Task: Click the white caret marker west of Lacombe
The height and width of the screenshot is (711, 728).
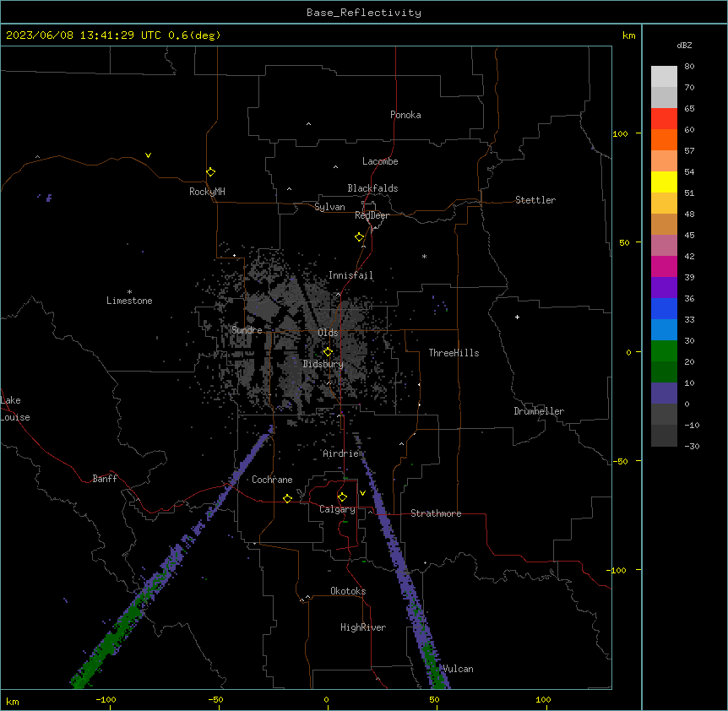Action: click(335, 167)
